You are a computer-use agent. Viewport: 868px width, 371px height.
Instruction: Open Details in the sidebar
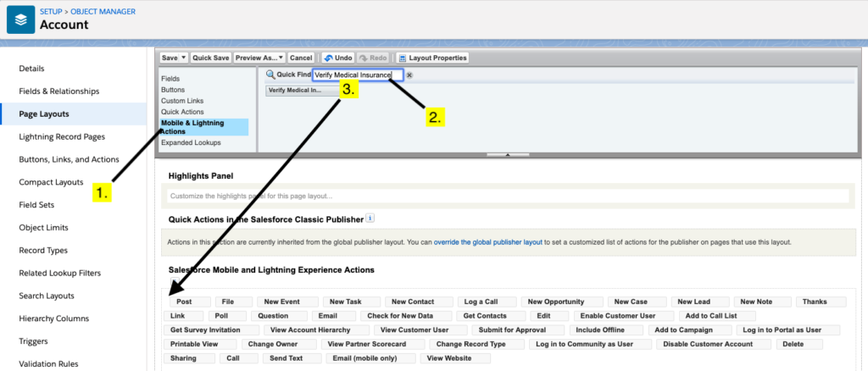pos(31,69)
